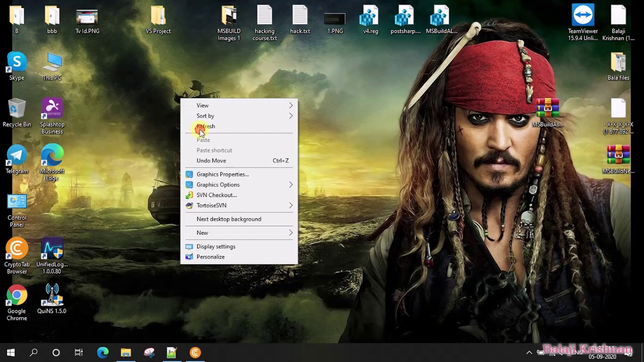Expand Graphics Options submenu arrow
Image resolution: width=644 pixels, height=362 pixels.
click(x=291, y=185)
